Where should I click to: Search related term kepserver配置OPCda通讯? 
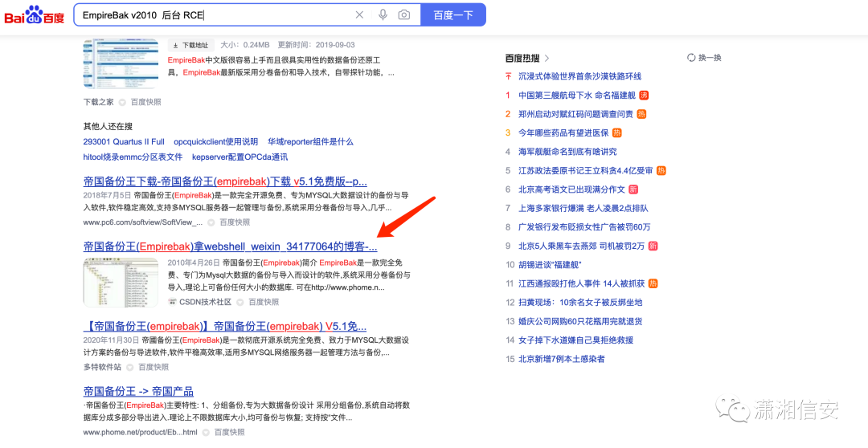click(240, 157)
